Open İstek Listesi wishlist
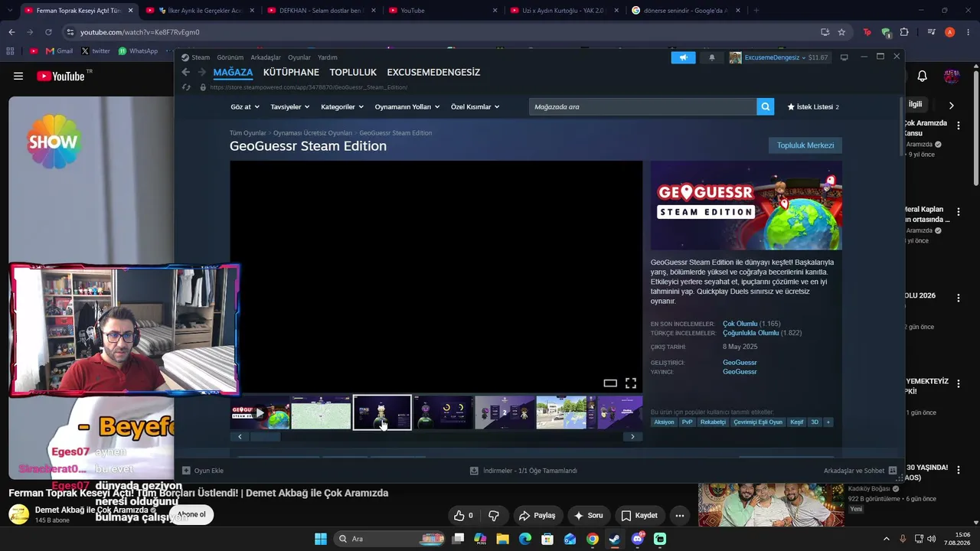The image size is (980, 551). click(x=813, y=107)
